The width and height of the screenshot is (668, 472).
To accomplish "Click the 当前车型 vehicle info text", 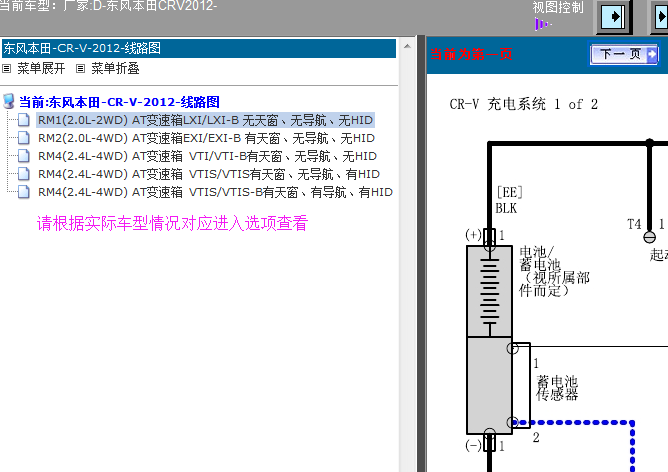I will click(109, 6).
